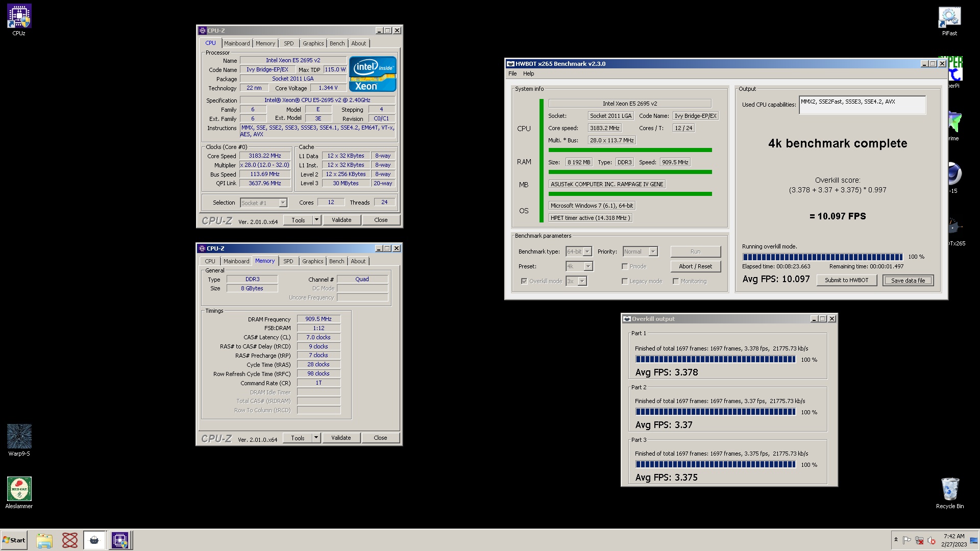The image size is (980, 551).
Task: Open the HWBOT x265 desktop shortcut
Action: [x=956, y=231]
